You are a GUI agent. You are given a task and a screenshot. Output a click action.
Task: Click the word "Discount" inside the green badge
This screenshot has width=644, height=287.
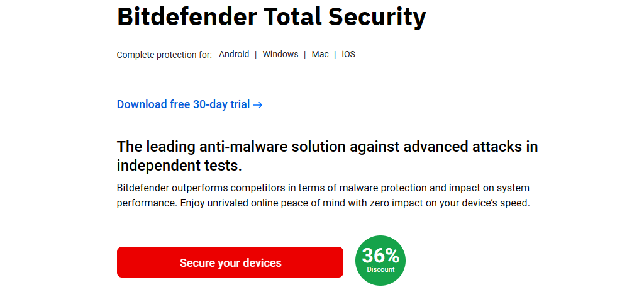pos(380,270)
